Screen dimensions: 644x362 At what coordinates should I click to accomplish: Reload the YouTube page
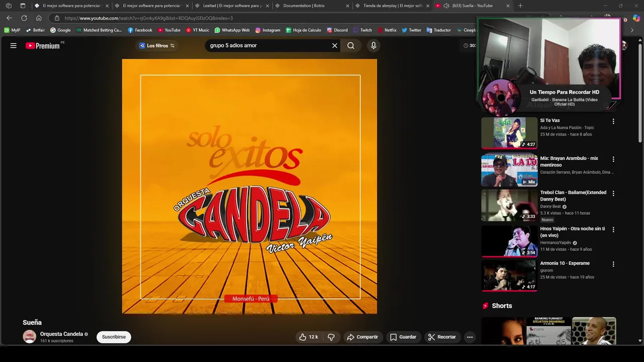pyautogui.click(x=24, y=18)
